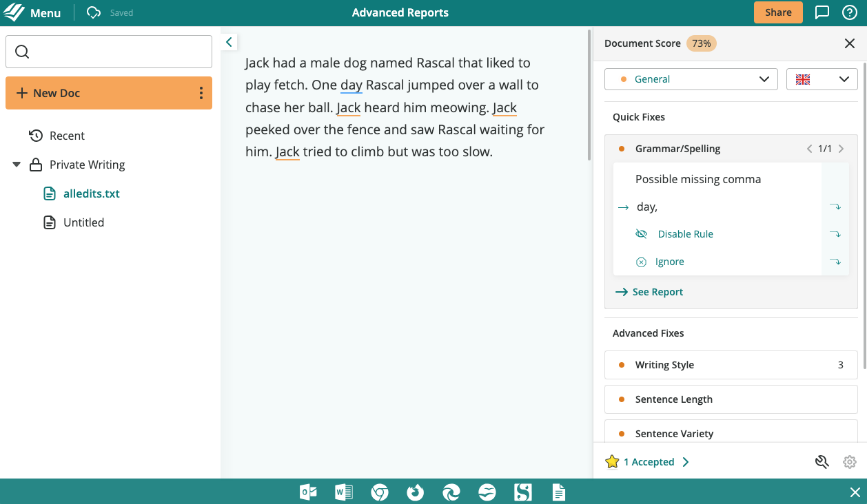Open the Recent documents list
Viewport: 867px width, 504px height.
pos(67,136)
